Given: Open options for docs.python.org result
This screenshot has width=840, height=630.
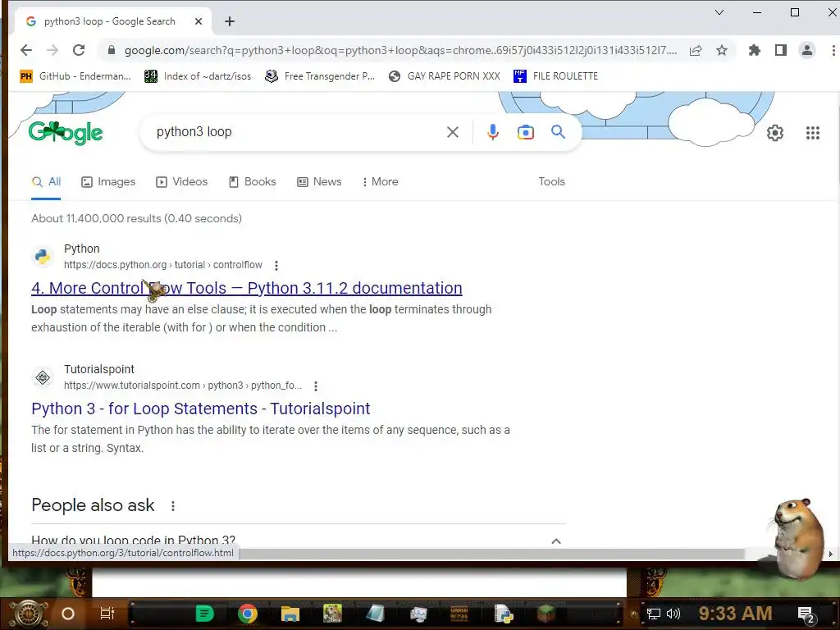Looking at the screenshot, I should click(x=276, y=265).
